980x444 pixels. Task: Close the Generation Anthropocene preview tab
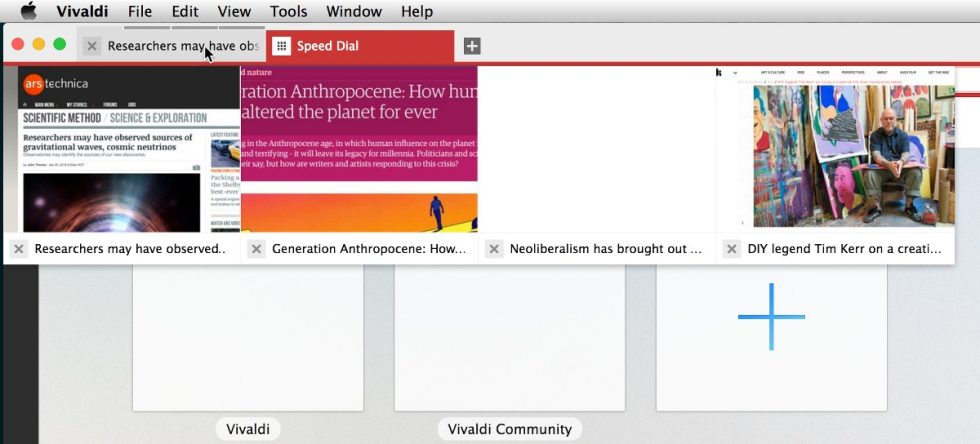tap(256, 249)
